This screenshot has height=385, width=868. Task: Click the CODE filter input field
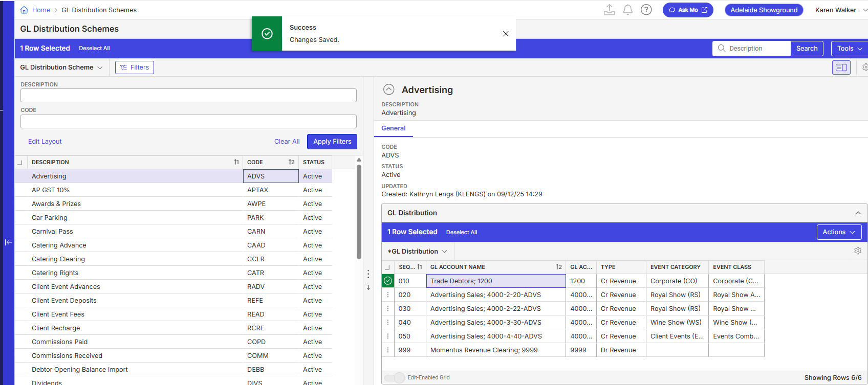pyautogui.click(x=188, y=121)
